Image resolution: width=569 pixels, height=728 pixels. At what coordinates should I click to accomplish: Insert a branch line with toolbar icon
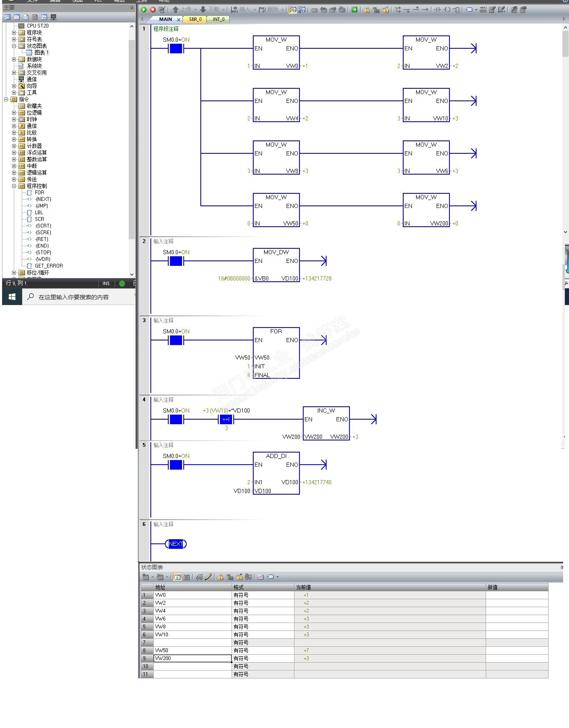coord(398,10)
